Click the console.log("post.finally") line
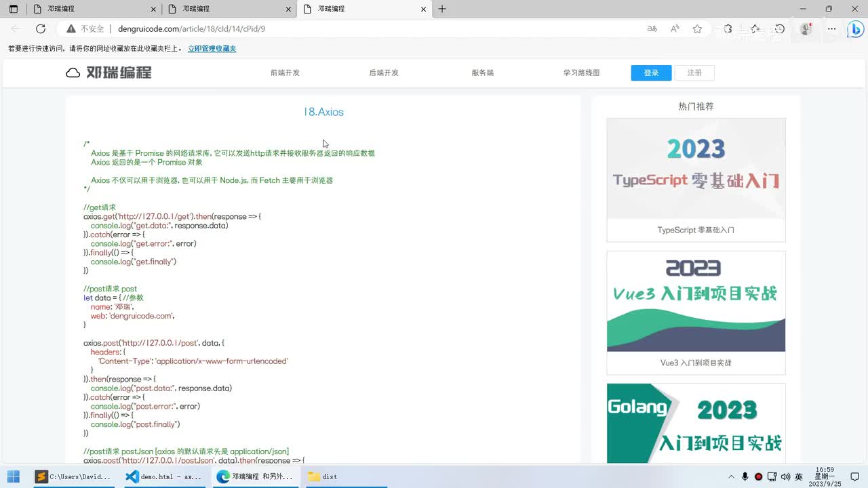 [136, 424]
